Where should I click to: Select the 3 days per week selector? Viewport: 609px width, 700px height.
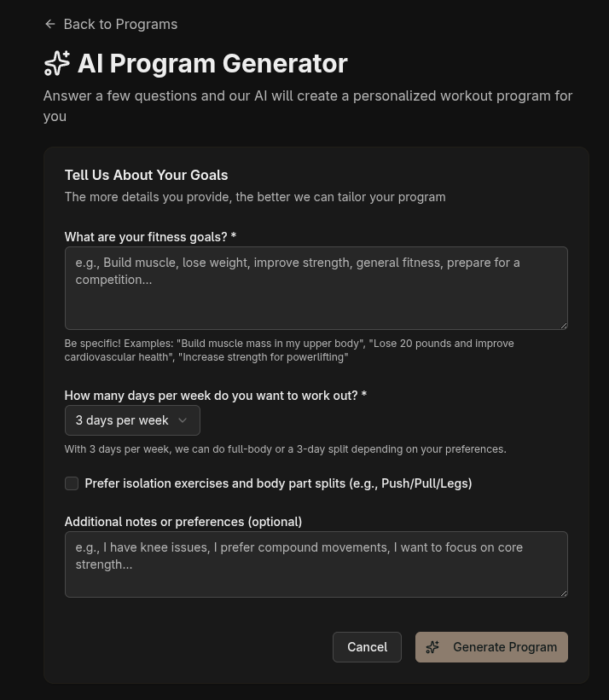coord(132,420)
